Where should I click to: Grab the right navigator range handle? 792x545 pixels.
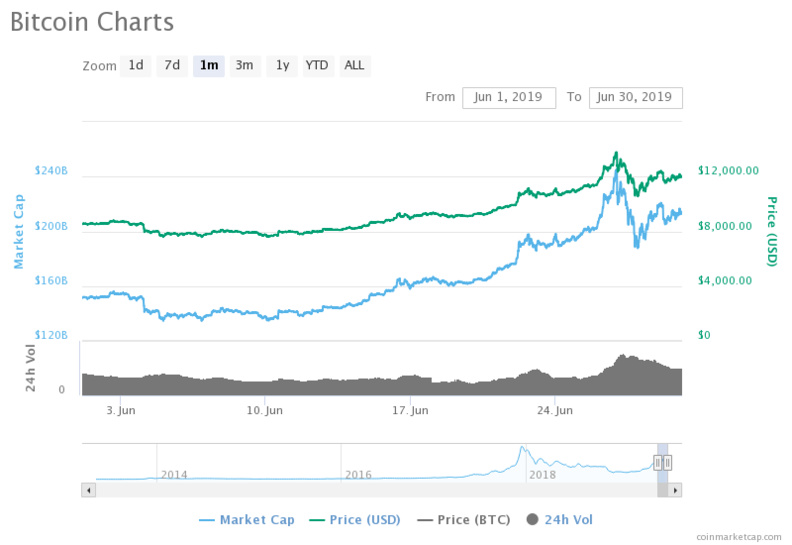668,462
